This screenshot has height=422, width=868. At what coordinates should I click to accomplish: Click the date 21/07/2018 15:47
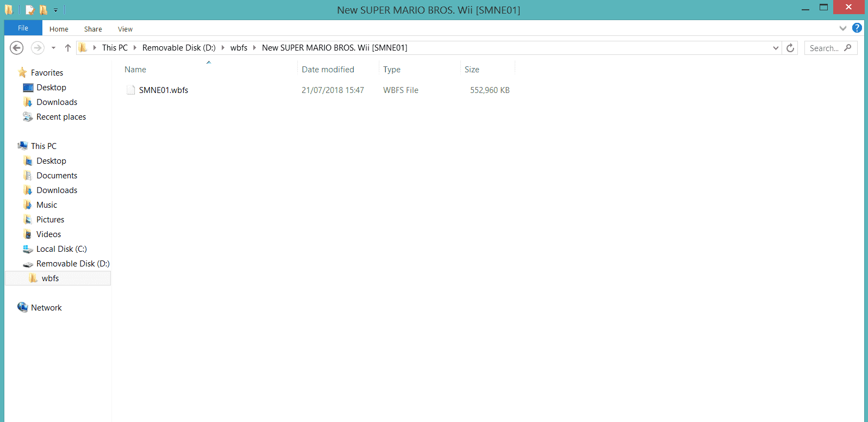(333, 90)
